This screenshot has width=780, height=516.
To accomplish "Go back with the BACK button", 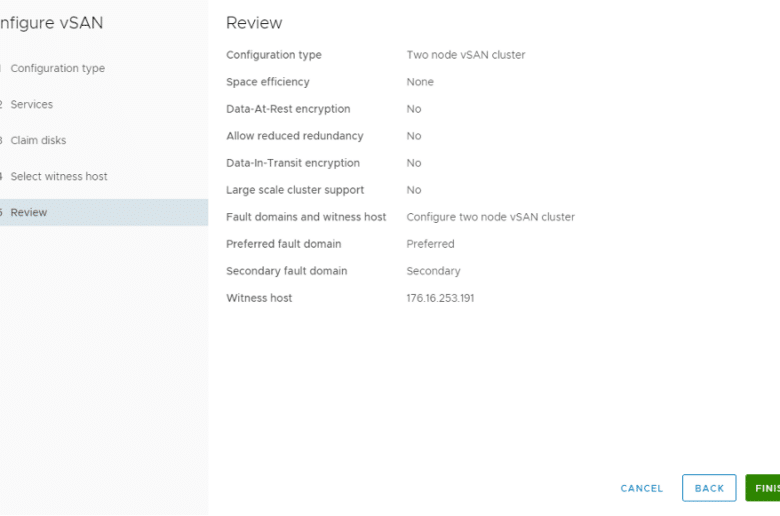I will point(709,488).
